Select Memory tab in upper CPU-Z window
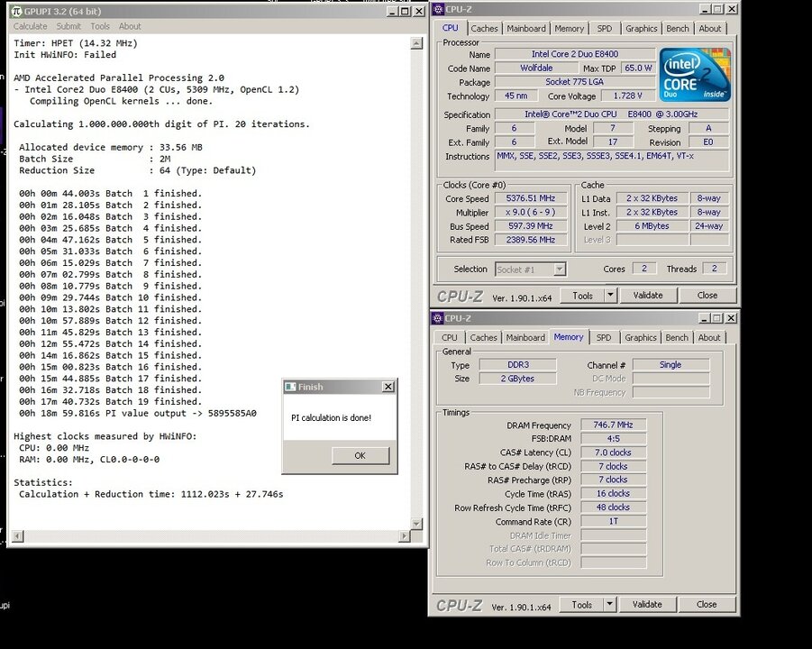Screen dimensions: 812x649 click(x=570, y=29)
